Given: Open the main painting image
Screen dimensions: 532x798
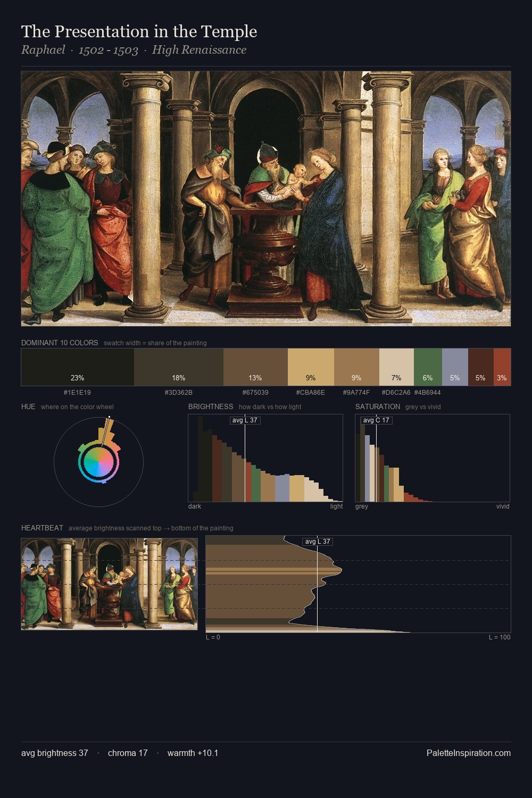Looking at the screenshot, I should pyautogui.click(x=266, y=198).
